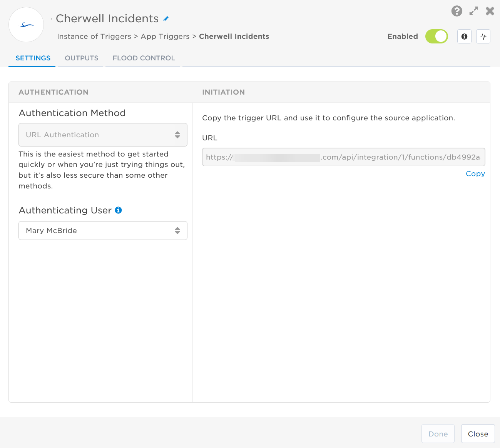This screenshot has width=500, height=448.
Task: Click the info button beside the Enabled toggle
Action: click(464, 37)
